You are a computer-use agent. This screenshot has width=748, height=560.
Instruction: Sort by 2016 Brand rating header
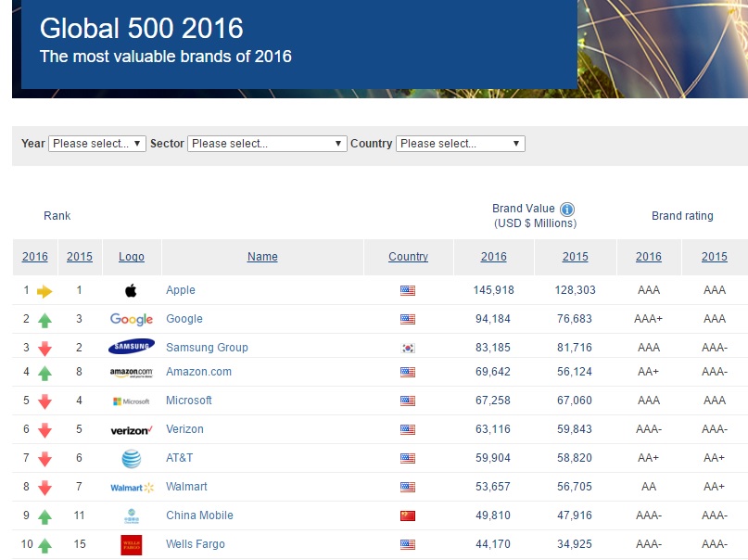[x=649, y=257]
